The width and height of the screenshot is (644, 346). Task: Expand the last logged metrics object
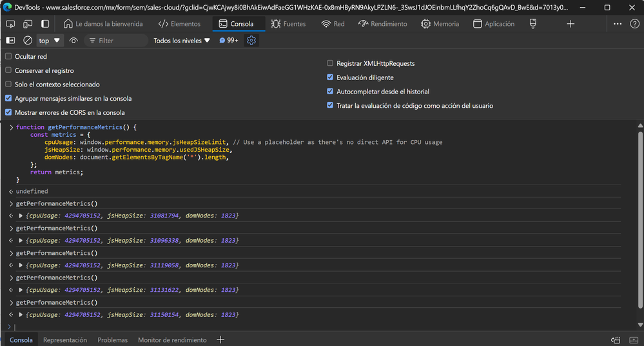pos(21,314)
